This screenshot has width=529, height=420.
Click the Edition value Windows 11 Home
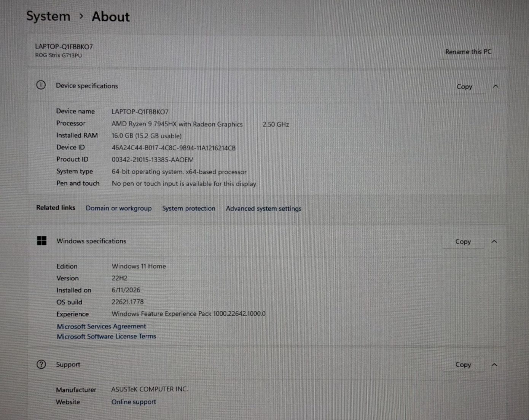[139, 266]
